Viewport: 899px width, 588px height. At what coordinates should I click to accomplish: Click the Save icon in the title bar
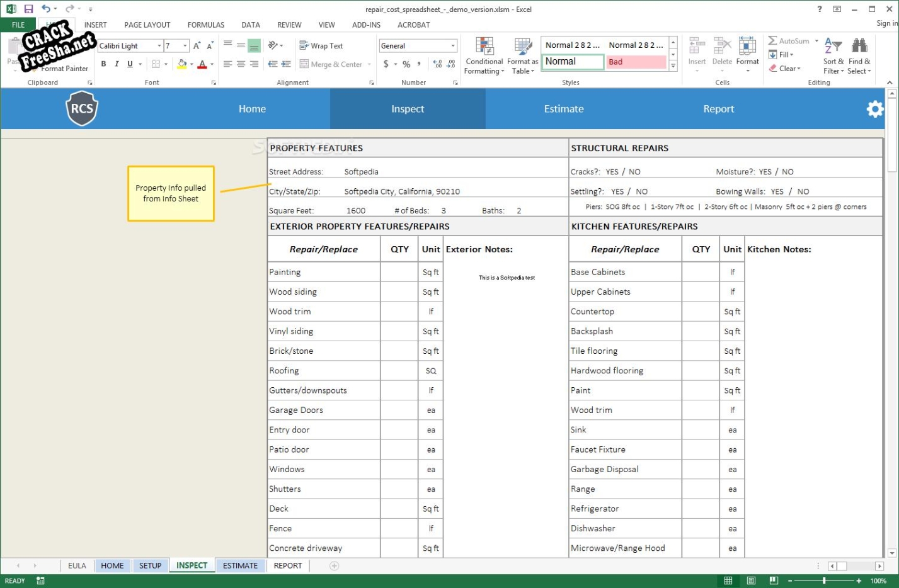28,9
